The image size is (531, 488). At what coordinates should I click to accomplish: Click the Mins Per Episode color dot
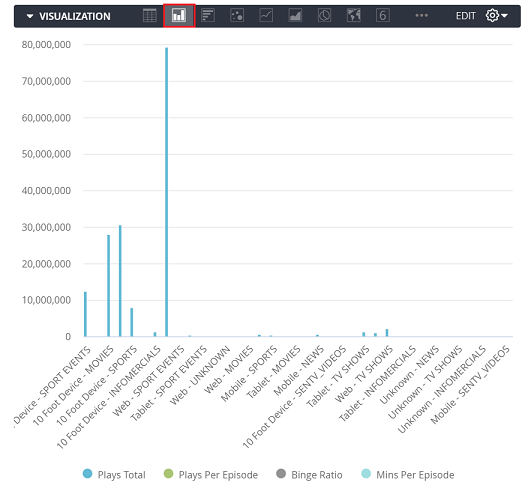pos(366,473)
